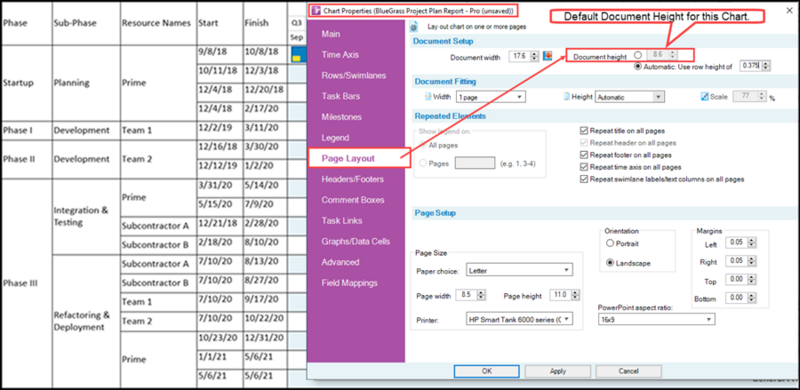
Task: Click the Scale percent stepper arrows
Action: point(763,96)
